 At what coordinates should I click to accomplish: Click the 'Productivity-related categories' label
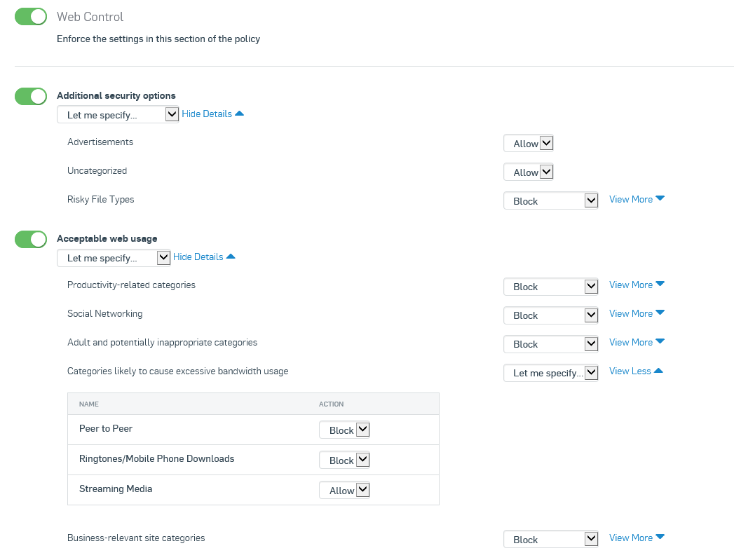pos(132,285)
